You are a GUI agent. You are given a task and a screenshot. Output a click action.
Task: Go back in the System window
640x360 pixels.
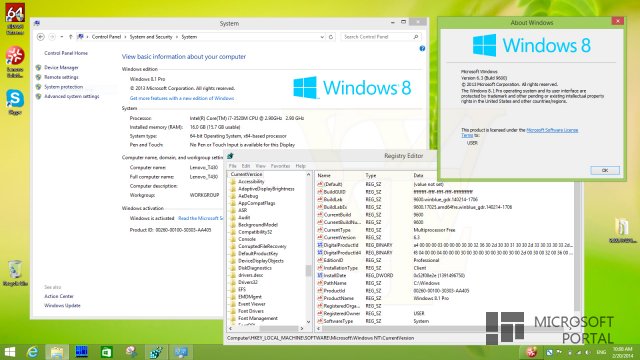coord(40,37)
